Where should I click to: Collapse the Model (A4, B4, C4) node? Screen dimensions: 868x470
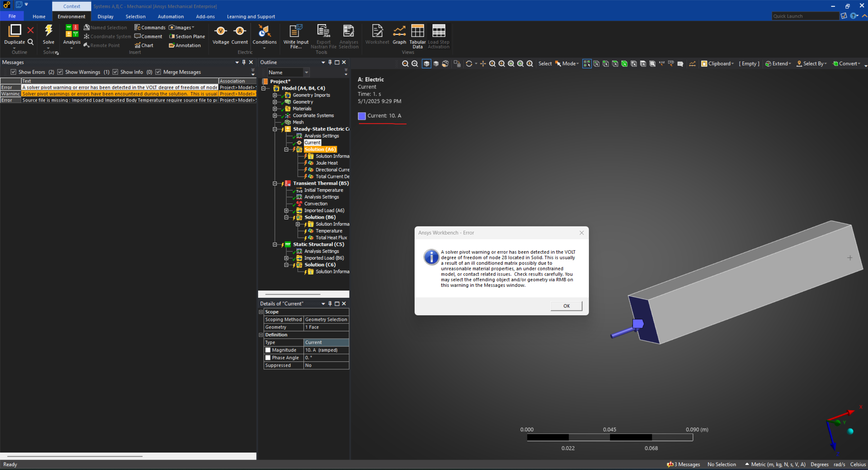pos(263,88)
